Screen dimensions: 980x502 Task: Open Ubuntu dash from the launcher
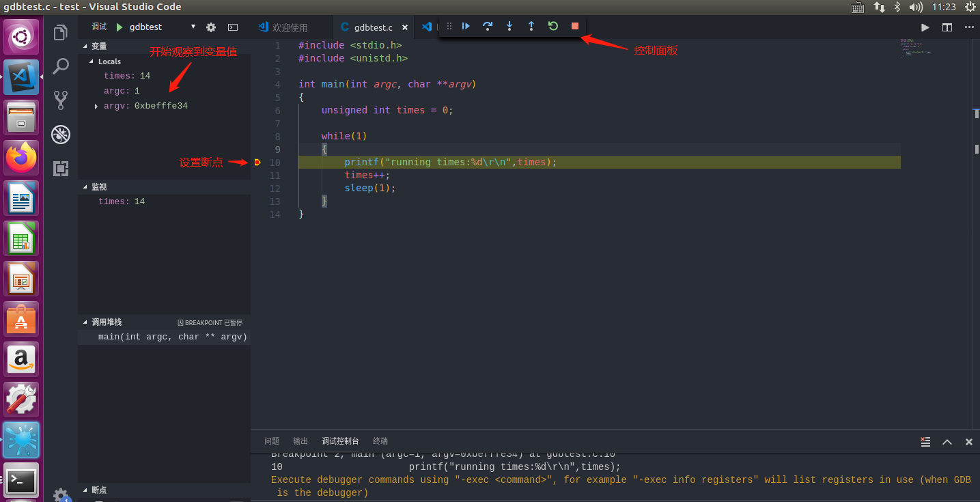point(22,37)
